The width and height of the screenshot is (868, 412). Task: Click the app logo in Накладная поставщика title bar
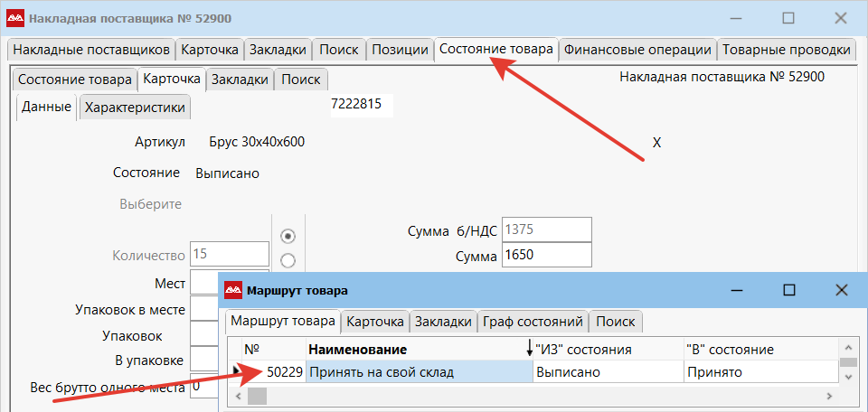(15, 18)
